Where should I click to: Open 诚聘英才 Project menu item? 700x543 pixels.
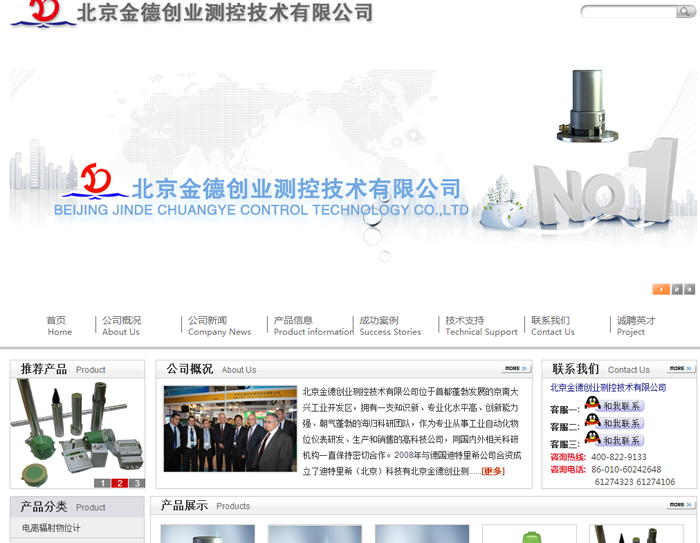636,326
